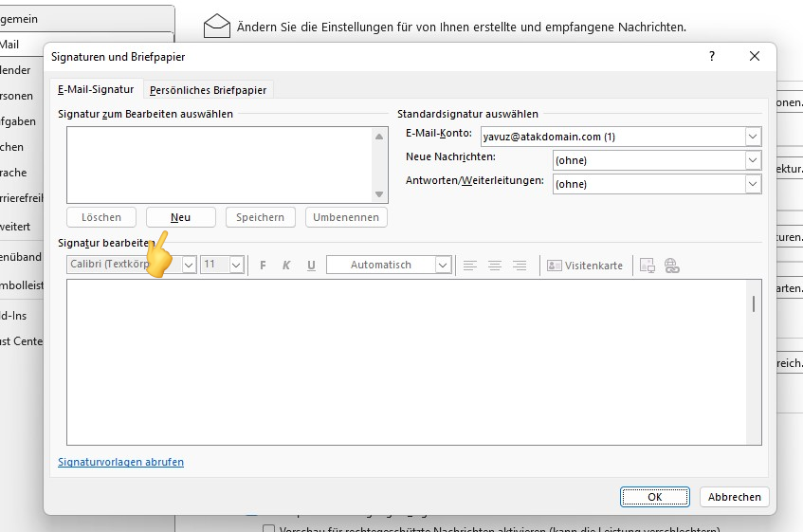Click the signature selection list box
Image resolution: width=803 pixels, height=532 pixels.
click(220, 165)
